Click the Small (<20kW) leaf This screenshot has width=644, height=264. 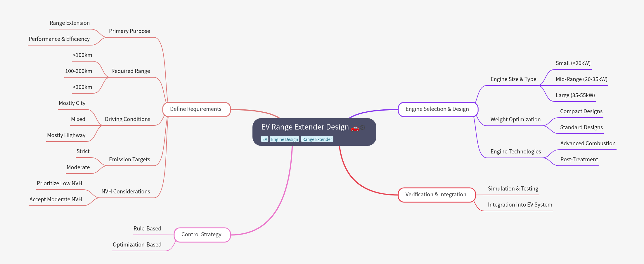573,63
